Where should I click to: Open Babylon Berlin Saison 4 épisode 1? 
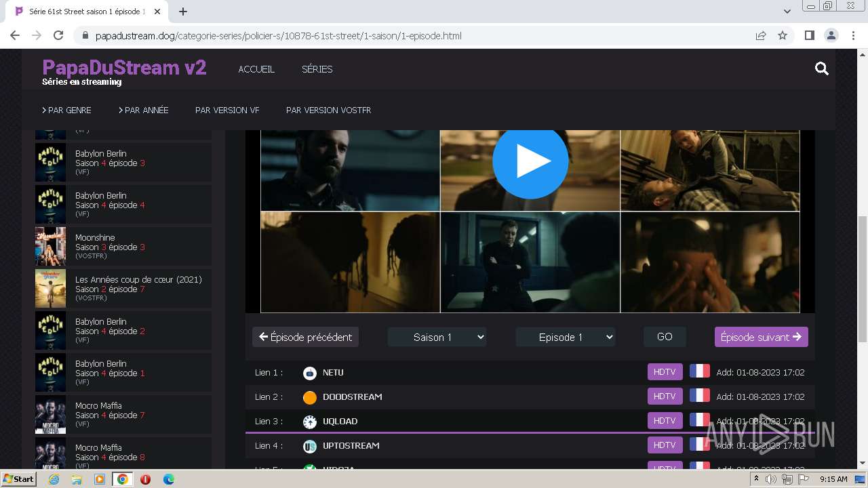pyautogui.click(x=123, y=372)
